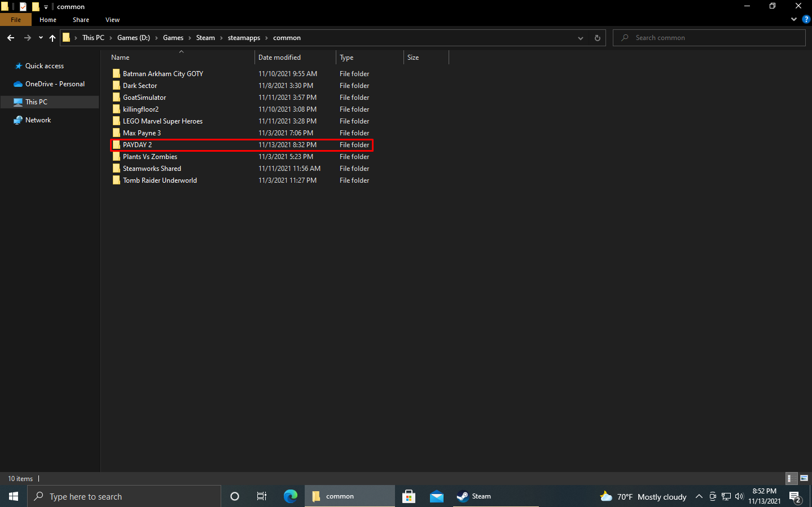812x507 pixels.
Task: Select the GoatSimulator folder icon
Action: tap(116, 98)
